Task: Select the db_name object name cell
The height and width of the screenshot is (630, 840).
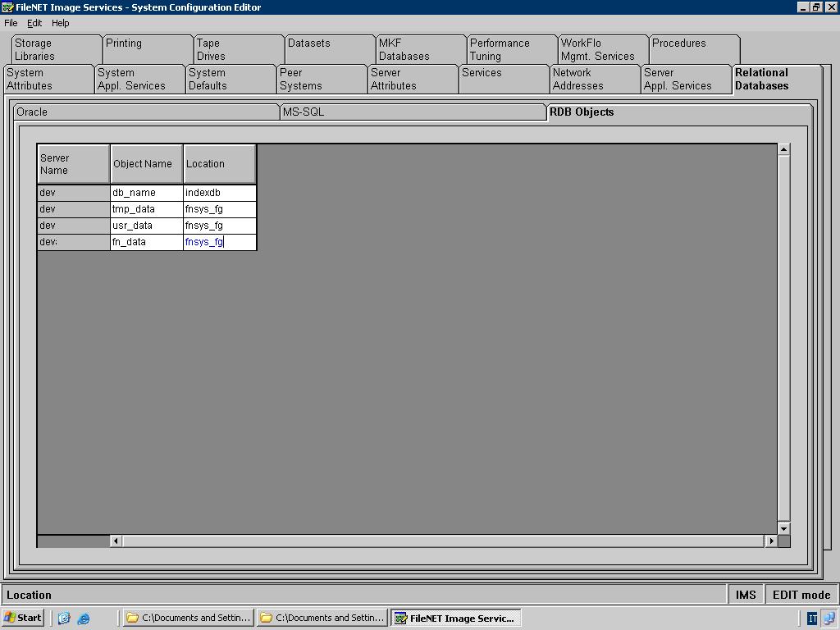Action: pyautogui.click(x=147, y=193)
